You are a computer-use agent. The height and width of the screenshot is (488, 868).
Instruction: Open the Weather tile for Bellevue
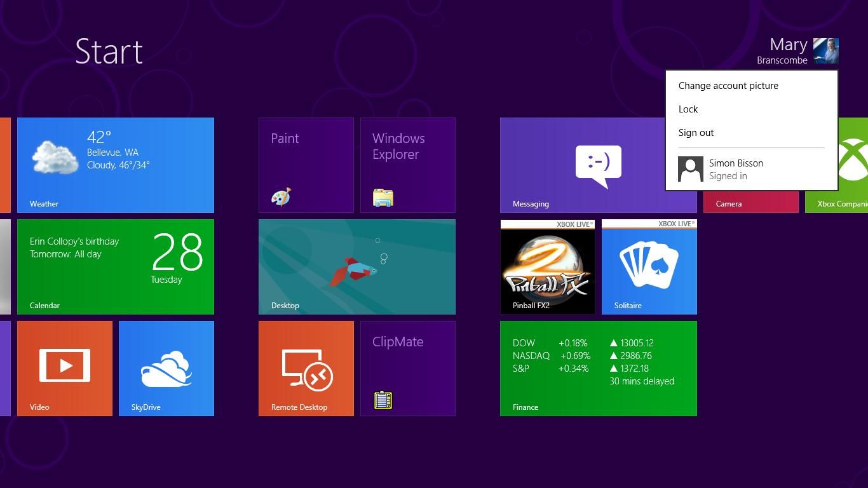tap(116, 165)
